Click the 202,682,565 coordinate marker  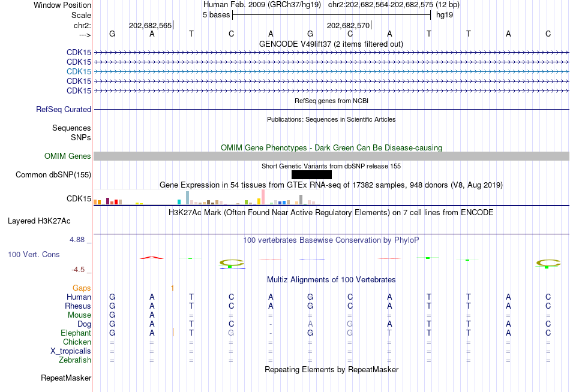[150, 25]
